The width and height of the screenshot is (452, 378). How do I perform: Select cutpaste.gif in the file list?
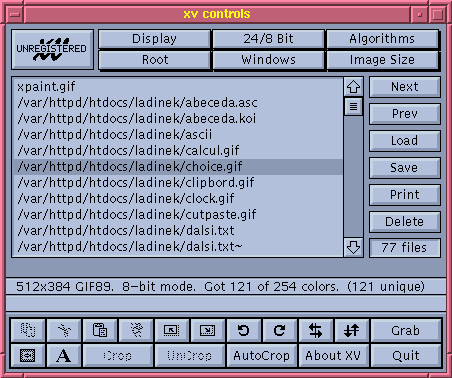click(x=178, y=215)
